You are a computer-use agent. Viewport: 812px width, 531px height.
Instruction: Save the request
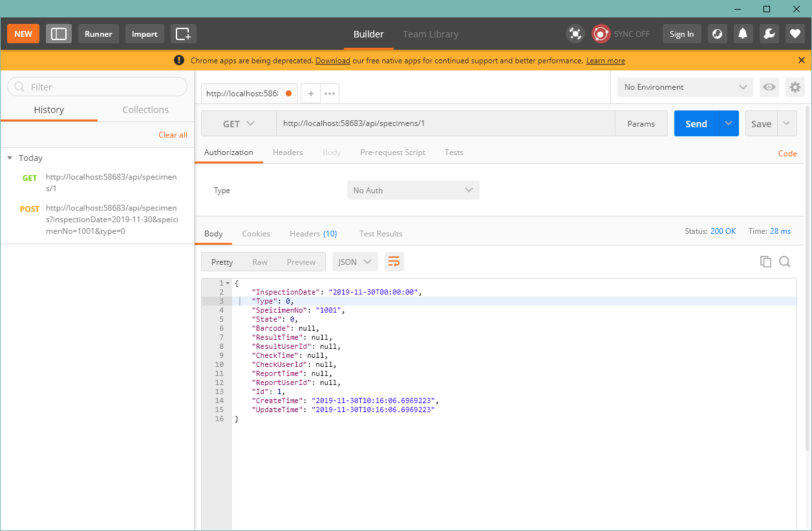[762, 123]
